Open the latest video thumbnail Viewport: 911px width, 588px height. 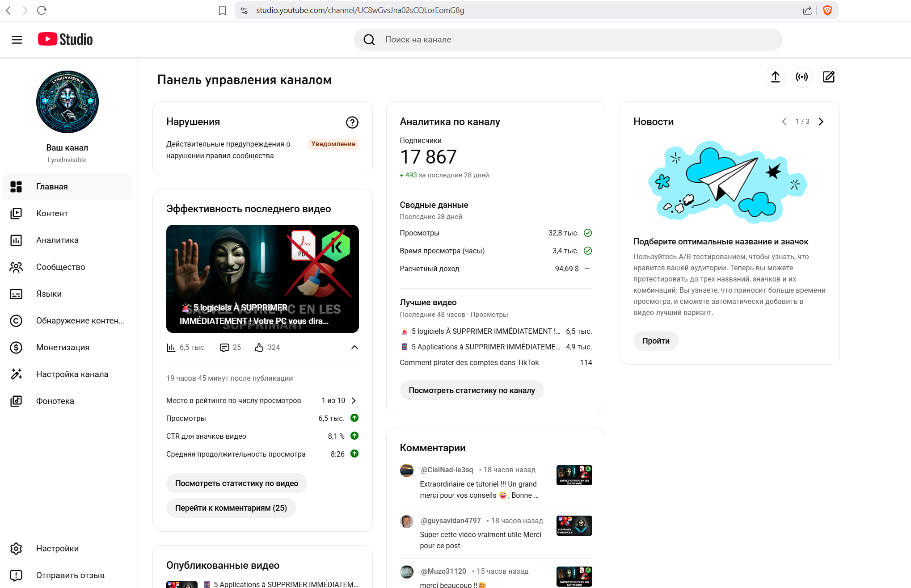coord(262,278)
